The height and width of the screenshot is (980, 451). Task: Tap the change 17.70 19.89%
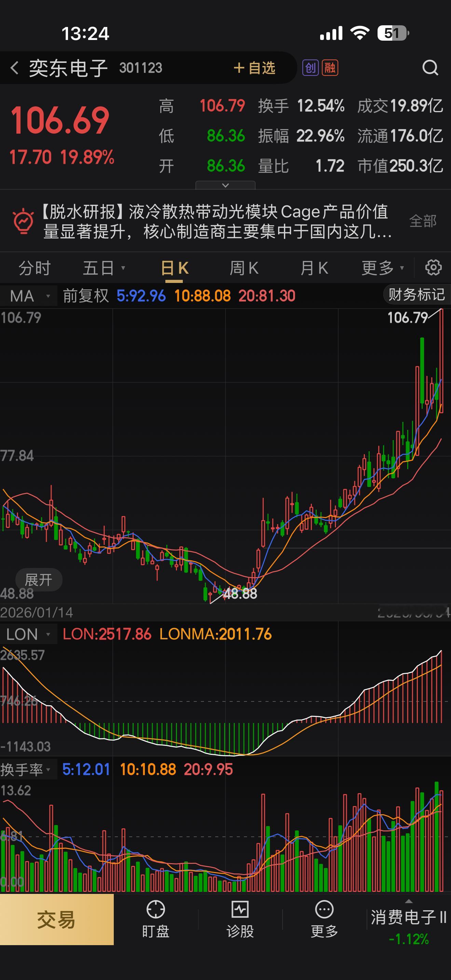[61, 157]
